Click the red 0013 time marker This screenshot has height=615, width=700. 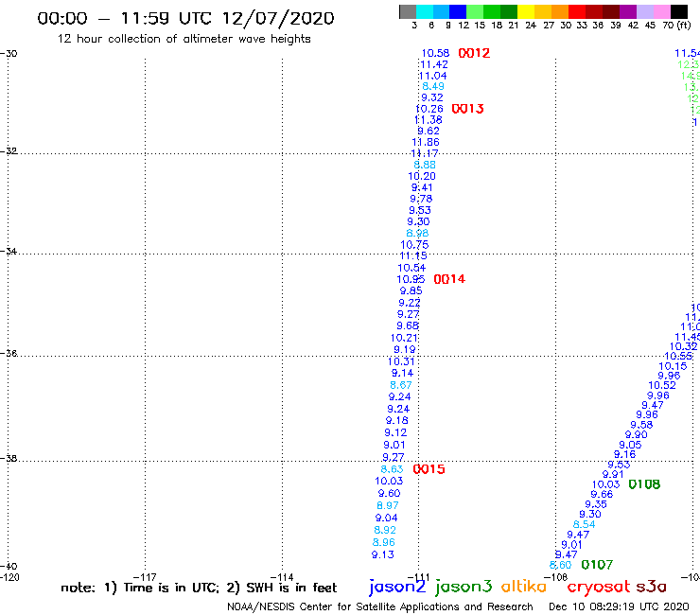467,109
